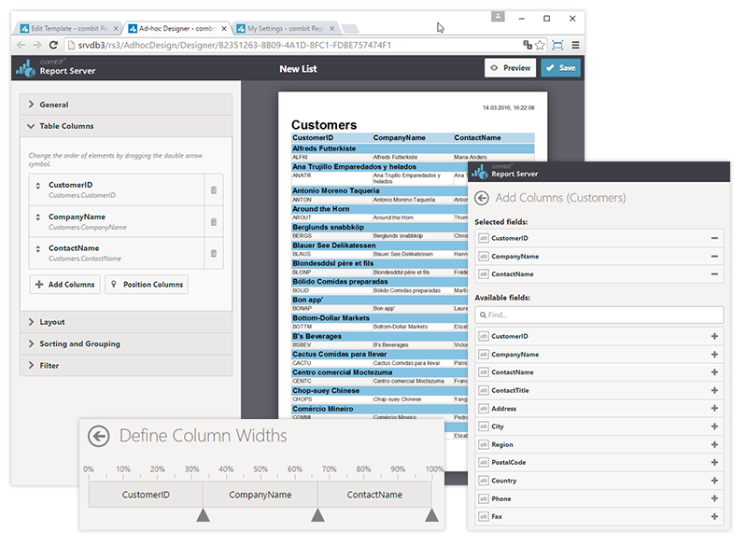747x560 pixels.
Task: Click the browser reload icon
Action: coord(53,45)
